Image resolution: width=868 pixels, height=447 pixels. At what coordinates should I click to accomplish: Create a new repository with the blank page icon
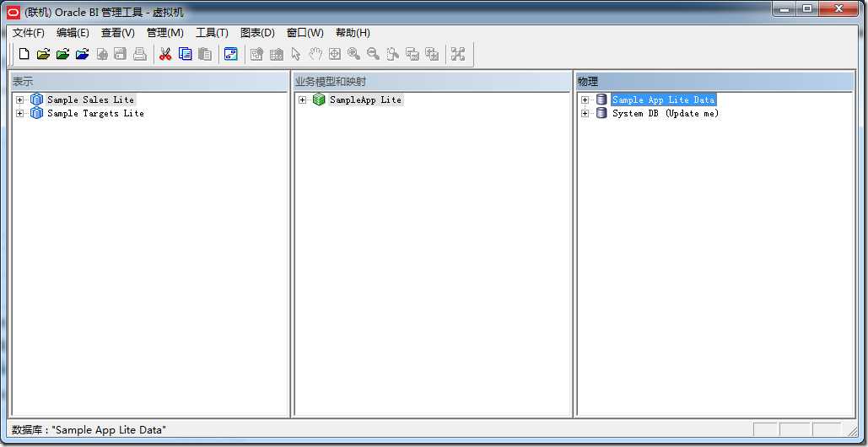point(24,54)
